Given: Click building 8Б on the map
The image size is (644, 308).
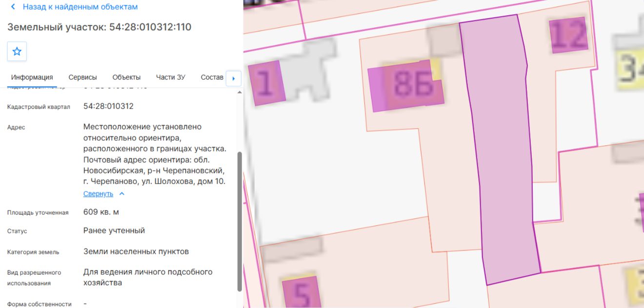Looking at the screenshot, I should click(406, 86).
